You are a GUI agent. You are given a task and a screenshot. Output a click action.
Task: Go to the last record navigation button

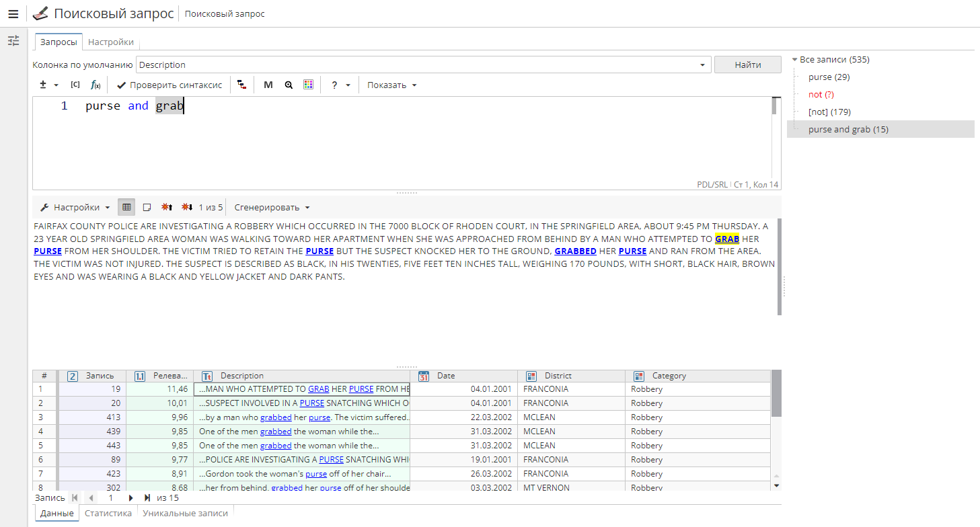pyautogui.click(x=147, y=498)
